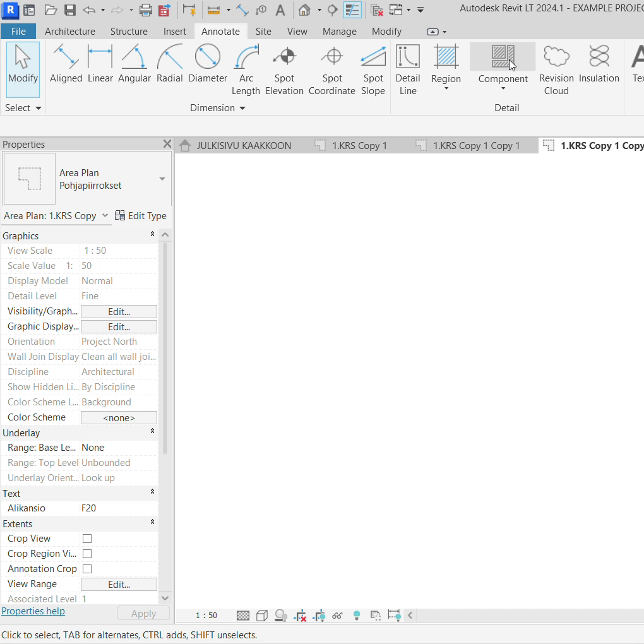The image size is (644, 644).
Task: Toggle Crop Region Visible checkbox
Action: click(87, 554)
